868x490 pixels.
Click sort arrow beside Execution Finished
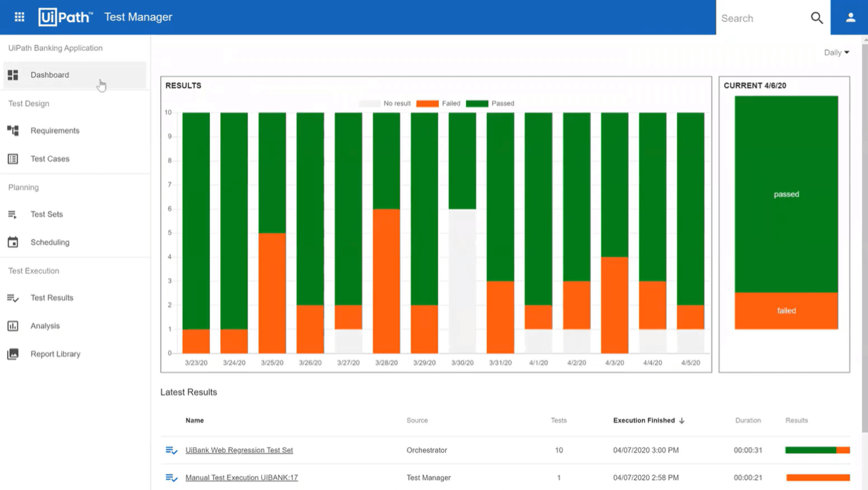point(682,421)
